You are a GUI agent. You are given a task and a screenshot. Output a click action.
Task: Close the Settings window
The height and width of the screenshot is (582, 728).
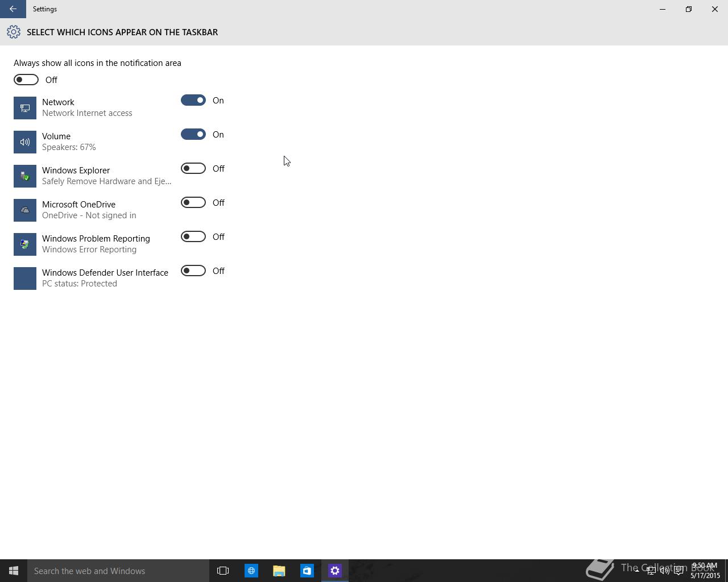715,9
